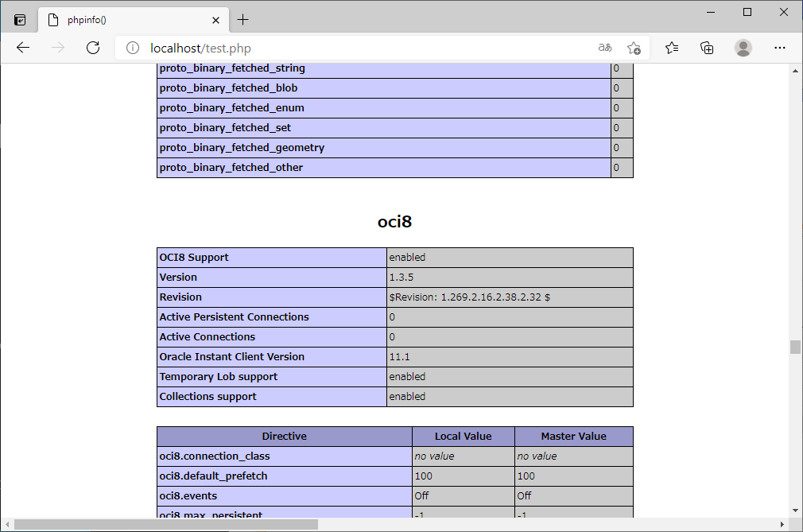
Task: Open the Favorites hub
Action: (672, 48)
